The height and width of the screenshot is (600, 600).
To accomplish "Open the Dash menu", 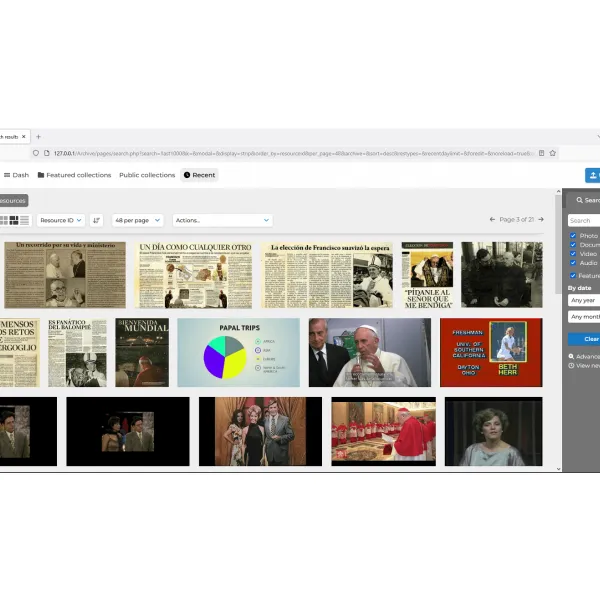I will [16, 175].
